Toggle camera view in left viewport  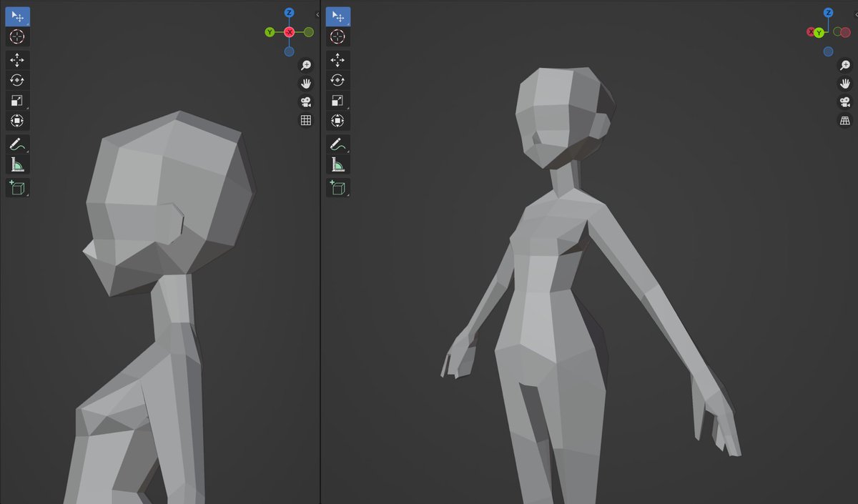click(x=306, y=102)
